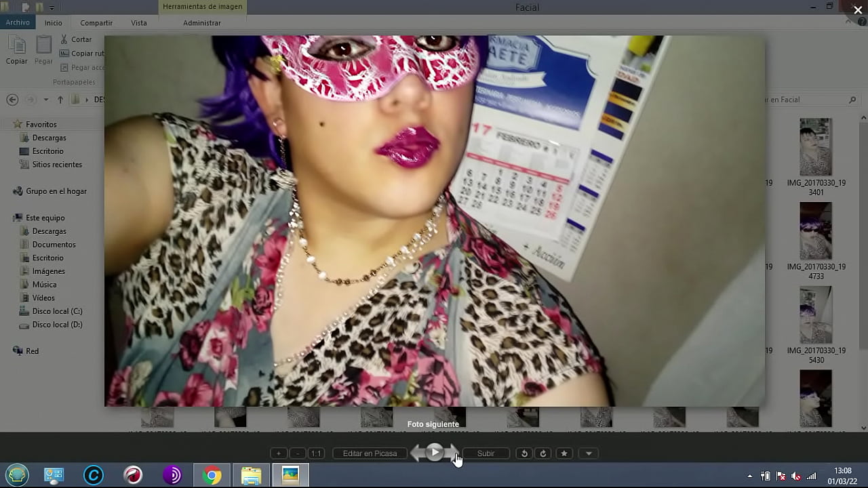Open the Música folder in sidebar

(x=44, y=285)
